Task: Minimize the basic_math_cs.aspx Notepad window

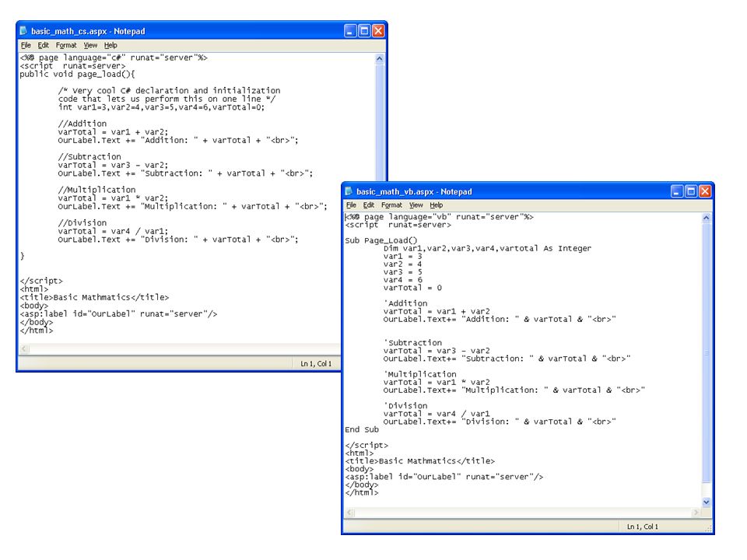Action: click(350, 31)
